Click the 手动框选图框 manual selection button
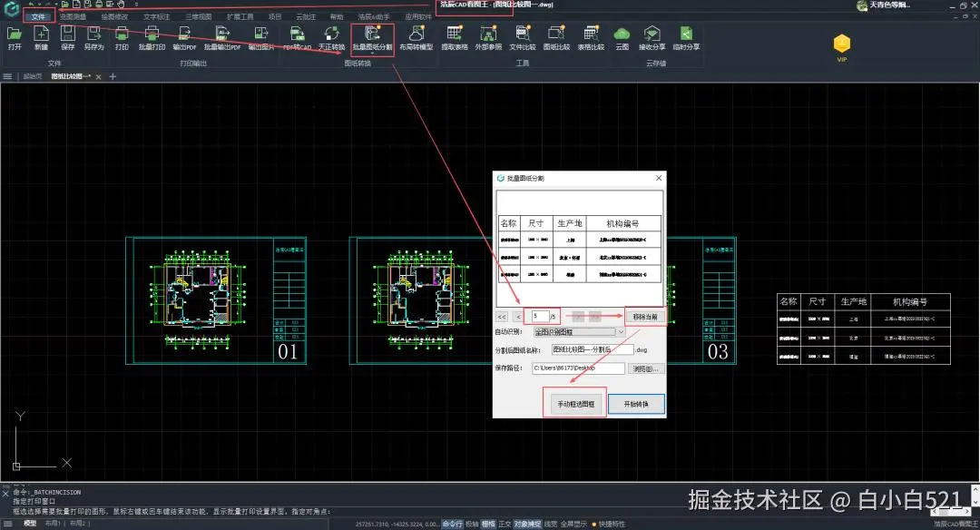Viewport: 980px width, 530px height. pyautogui.click(x=575, y=404)
